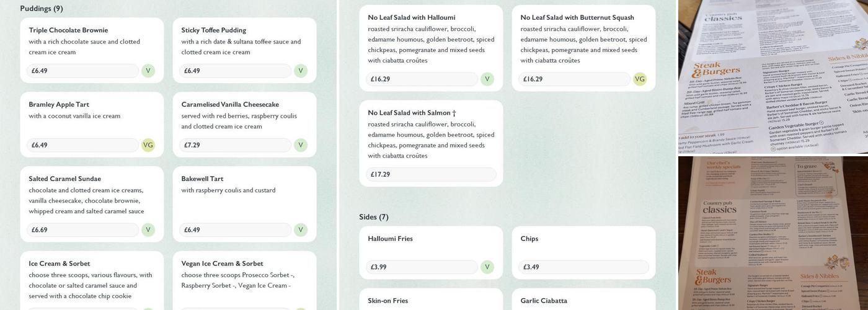Screen dimensions: 868x310
Task: Open the Garlic Ciabatta item
Action: coord(544,301)
